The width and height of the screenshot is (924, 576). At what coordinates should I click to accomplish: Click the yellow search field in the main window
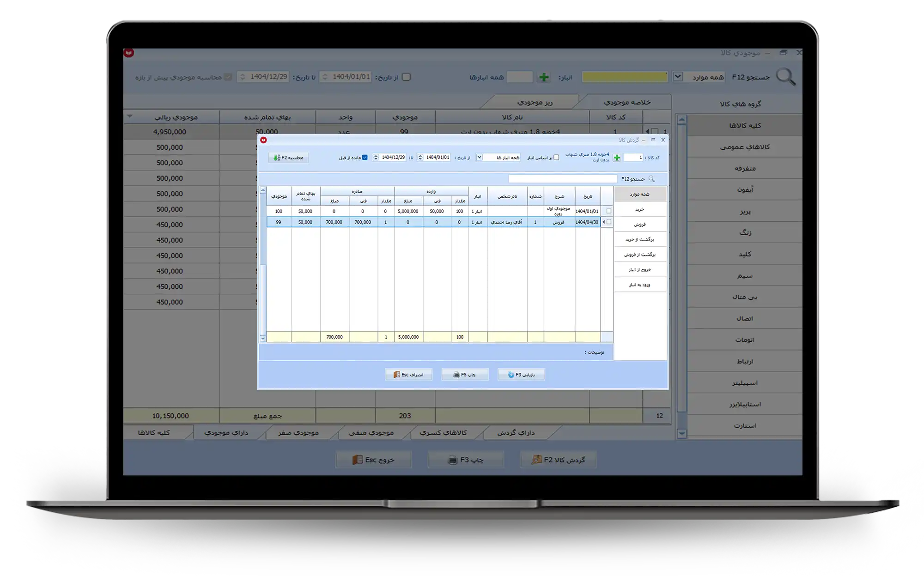point(625,77)
